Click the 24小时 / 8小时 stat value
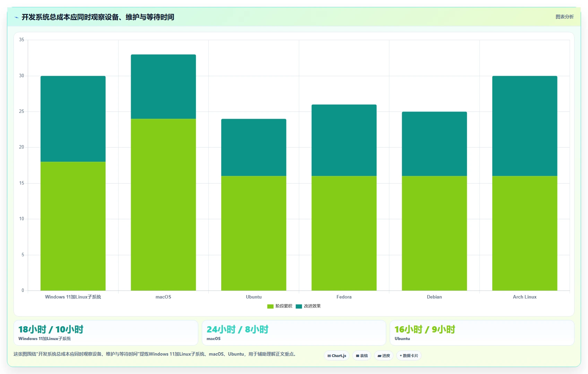 pyautogui.click(x=237, y=329)
